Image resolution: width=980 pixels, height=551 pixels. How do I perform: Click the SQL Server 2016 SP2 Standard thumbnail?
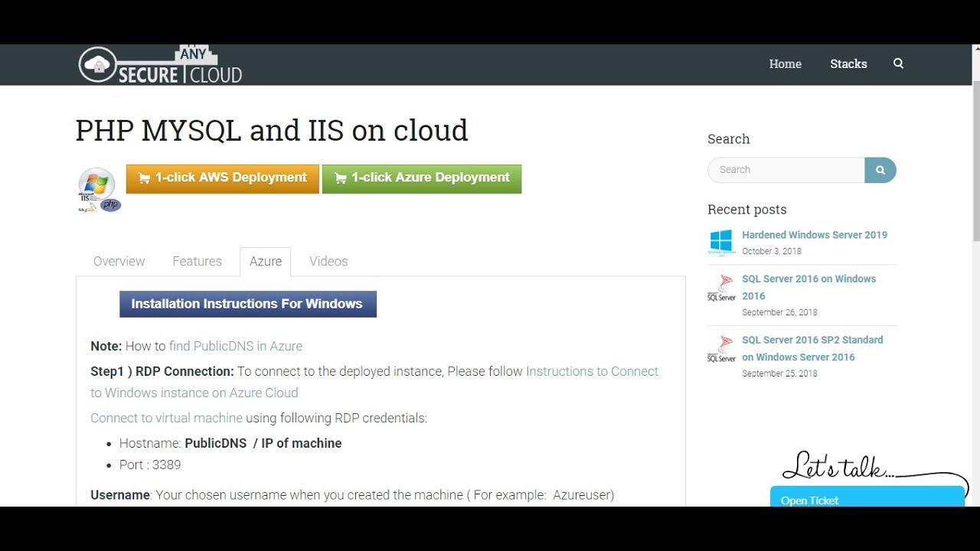coord(721,349)
